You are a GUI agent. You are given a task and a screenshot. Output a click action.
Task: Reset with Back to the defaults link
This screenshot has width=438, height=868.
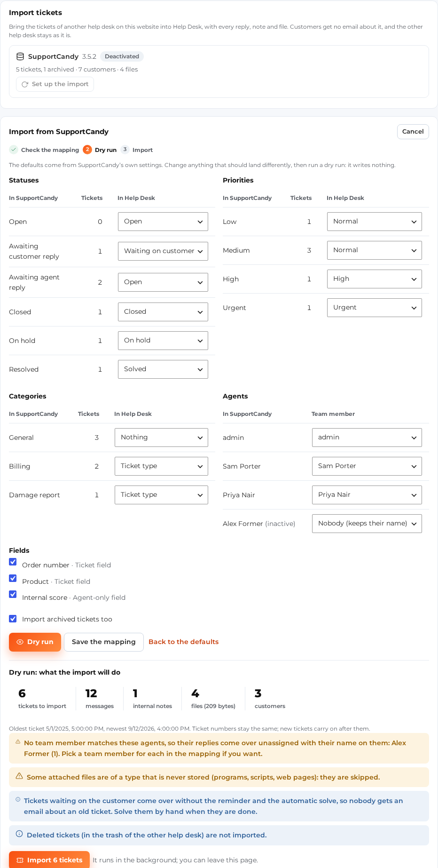pyautogui.click(x=184, y=642)
